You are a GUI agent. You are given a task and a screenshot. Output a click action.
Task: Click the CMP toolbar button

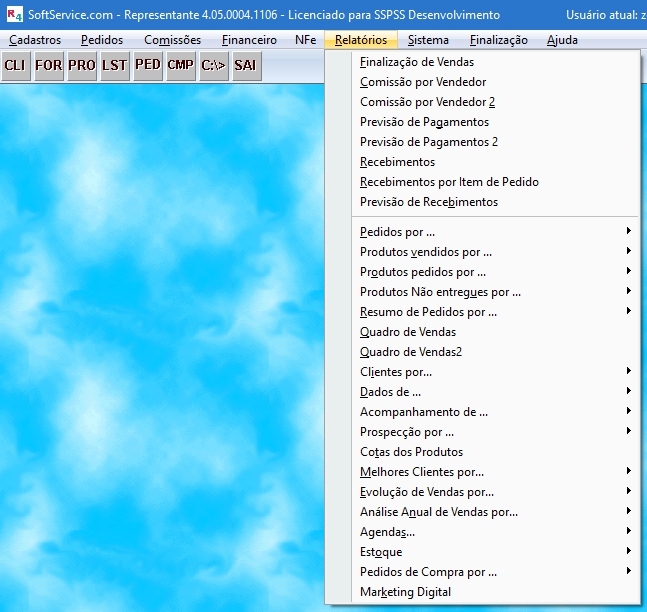[181, 65]
